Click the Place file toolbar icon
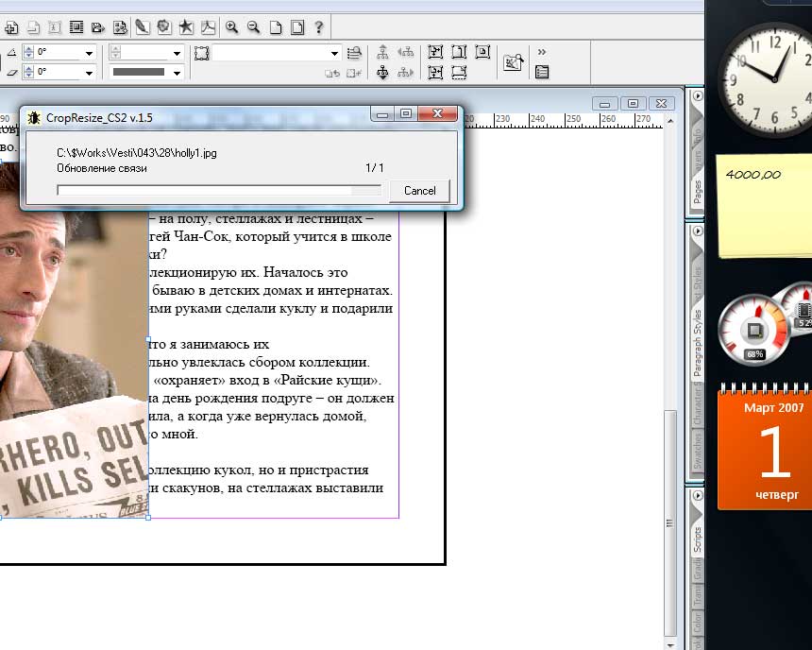The width and height of the screenshot is (812, 650). pyautogui.click(x=98, y=27)
